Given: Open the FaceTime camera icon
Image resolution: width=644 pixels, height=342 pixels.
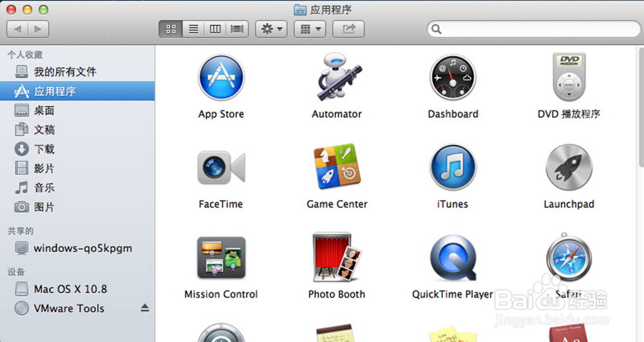Looking at the screenshot, I should [x=221, y=167].
